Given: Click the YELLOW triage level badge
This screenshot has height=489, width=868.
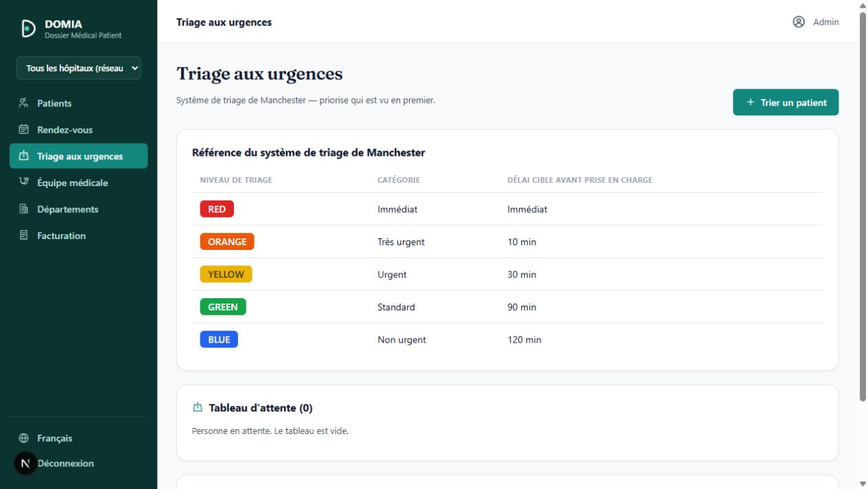Looking at the screenshot, I should (226, 274).
